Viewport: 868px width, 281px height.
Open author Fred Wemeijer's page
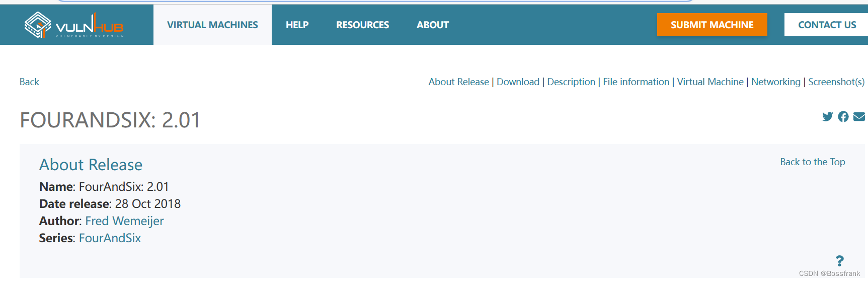(x=124, y=221)
